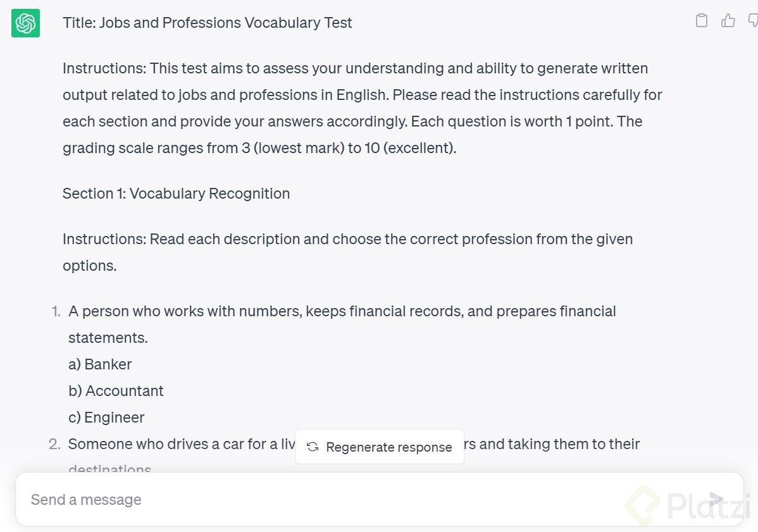Screen dimensions: 758x532
Task: Choose answer option c) Engineer
Action: coord(106,418)
